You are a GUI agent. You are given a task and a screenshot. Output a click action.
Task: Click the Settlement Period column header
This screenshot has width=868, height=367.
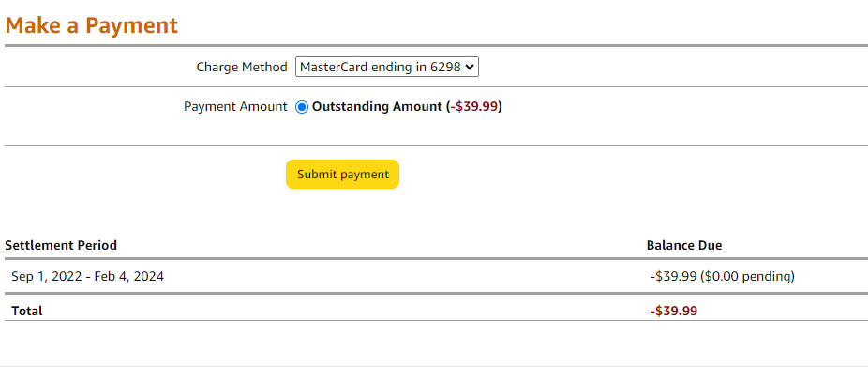click(x=61, y=245)
